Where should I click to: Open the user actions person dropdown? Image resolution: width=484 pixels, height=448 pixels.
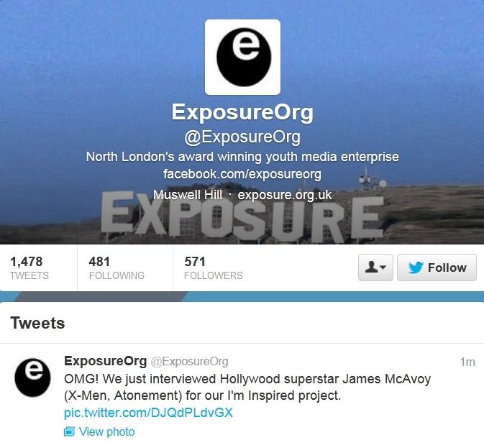point(375,268)
